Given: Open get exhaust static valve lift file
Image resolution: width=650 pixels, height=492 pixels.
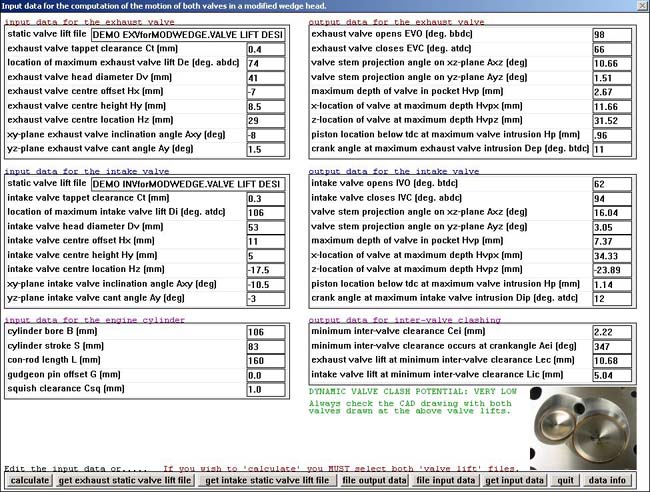Looking at the screenshot, I should (x=125, y=480).
